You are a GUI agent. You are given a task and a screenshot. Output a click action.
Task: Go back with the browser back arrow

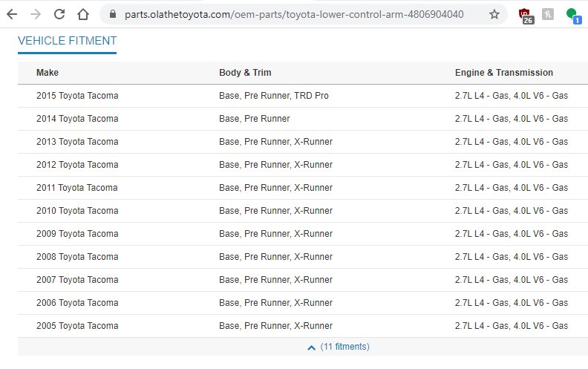coord(12,14)
